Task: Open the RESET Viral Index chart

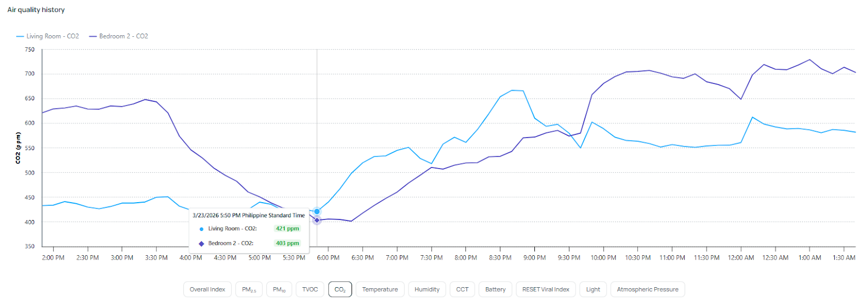Action: tap(546, 289)
